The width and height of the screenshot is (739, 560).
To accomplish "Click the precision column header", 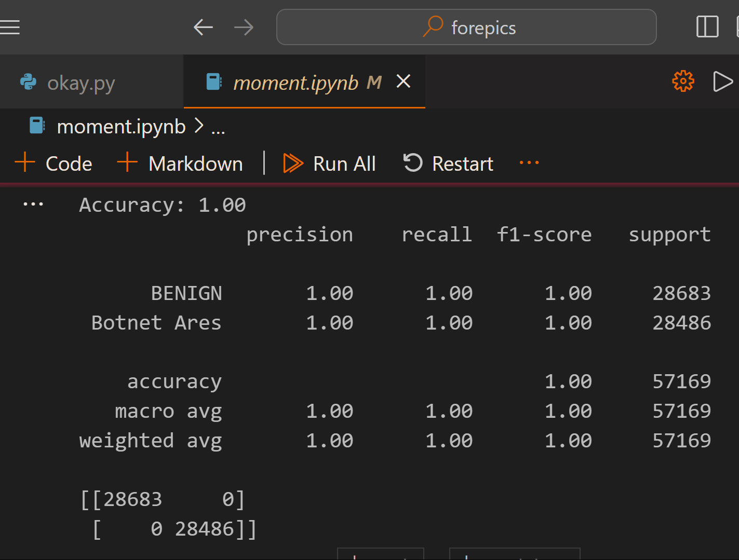I will pyautogui.click(x=300, y=235).
